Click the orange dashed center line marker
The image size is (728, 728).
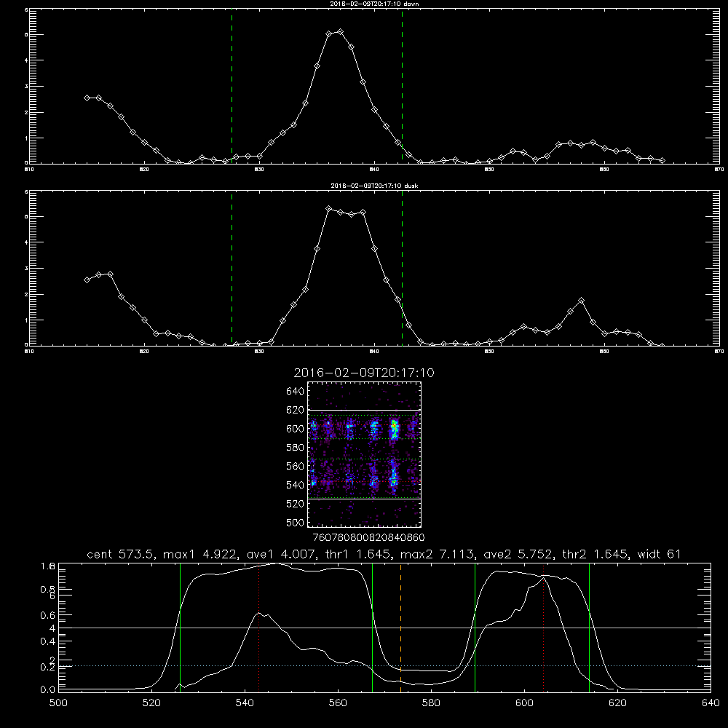point(400,627)
